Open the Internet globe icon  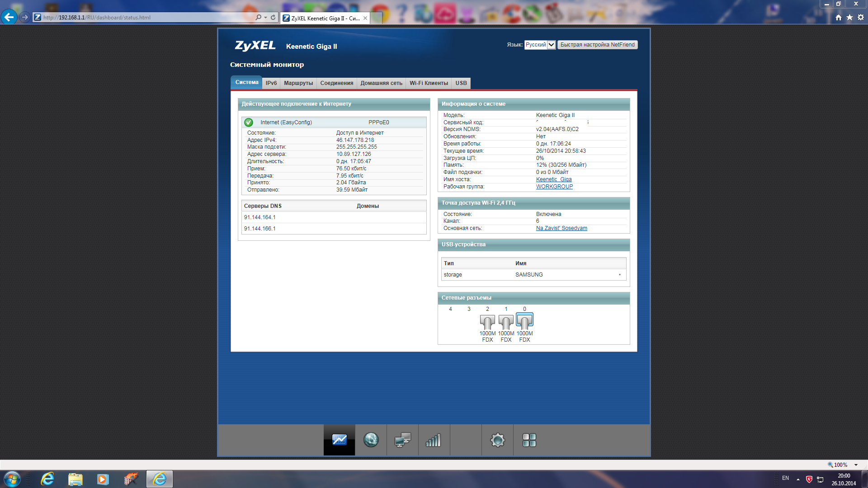click(371, 440)
